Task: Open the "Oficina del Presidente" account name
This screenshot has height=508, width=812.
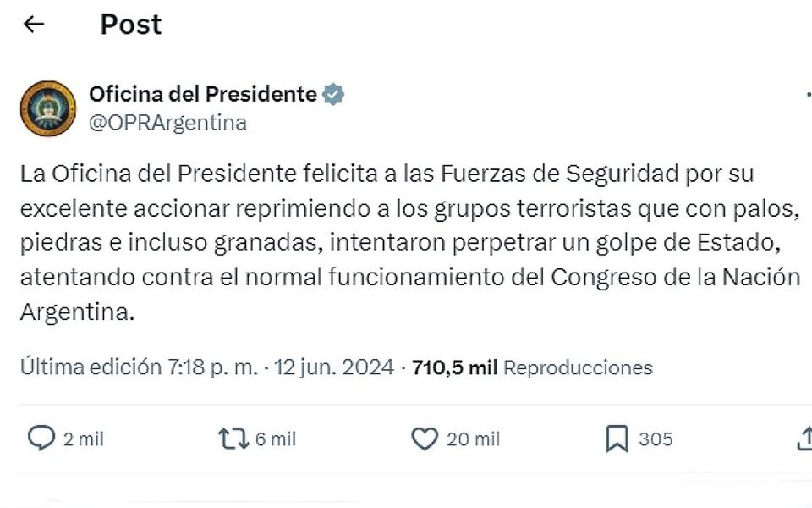Action: click(x=203, y=94)
